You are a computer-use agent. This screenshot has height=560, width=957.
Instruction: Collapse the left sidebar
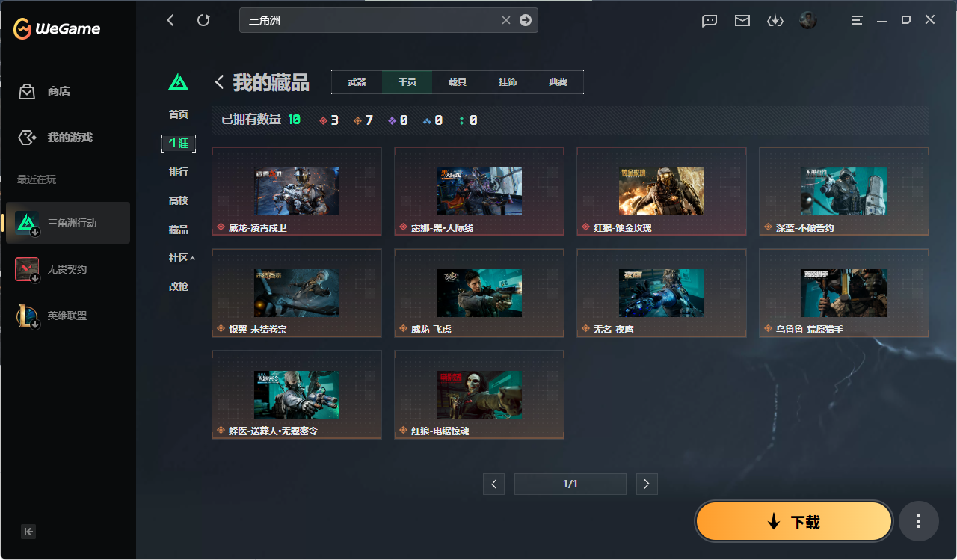28,532
